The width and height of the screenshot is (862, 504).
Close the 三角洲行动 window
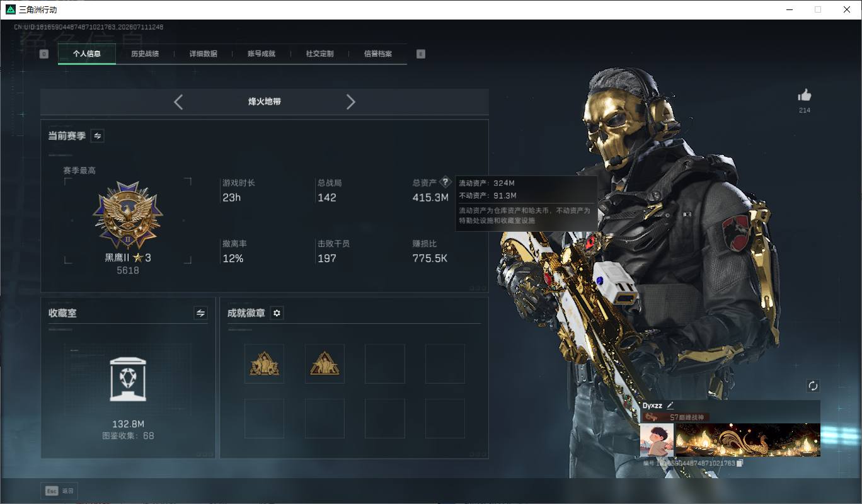[847, 9]
